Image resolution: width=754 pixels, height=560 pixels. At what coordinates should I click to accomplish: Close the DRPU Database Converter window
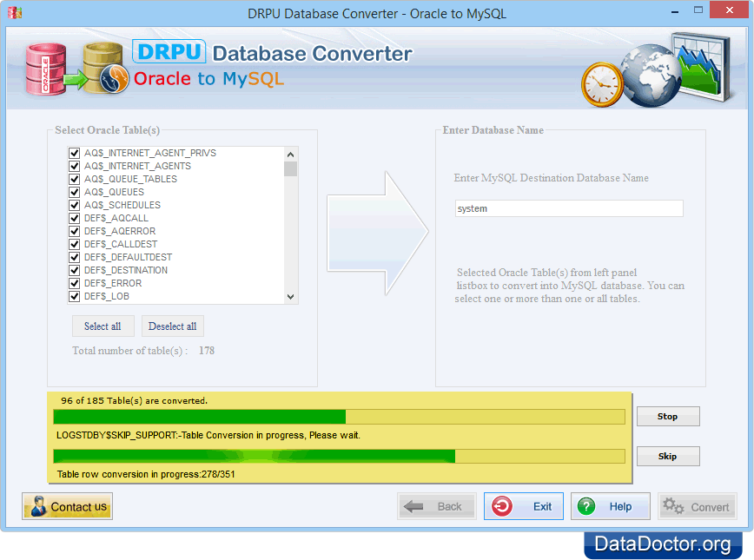pyautogui.click(x=730, y=10)
